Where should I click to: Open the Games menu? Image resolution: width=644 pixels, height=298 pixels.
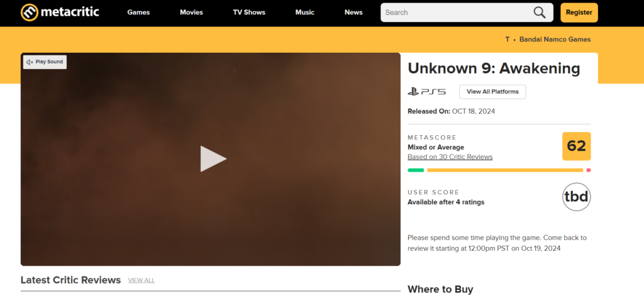[x=138, y=13]
